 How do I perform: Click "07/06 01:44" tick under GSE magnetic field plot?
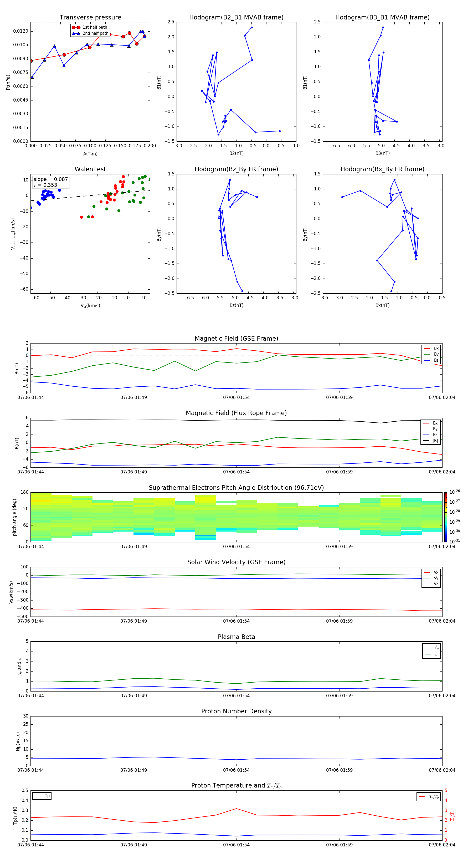[x=31, y=398]
